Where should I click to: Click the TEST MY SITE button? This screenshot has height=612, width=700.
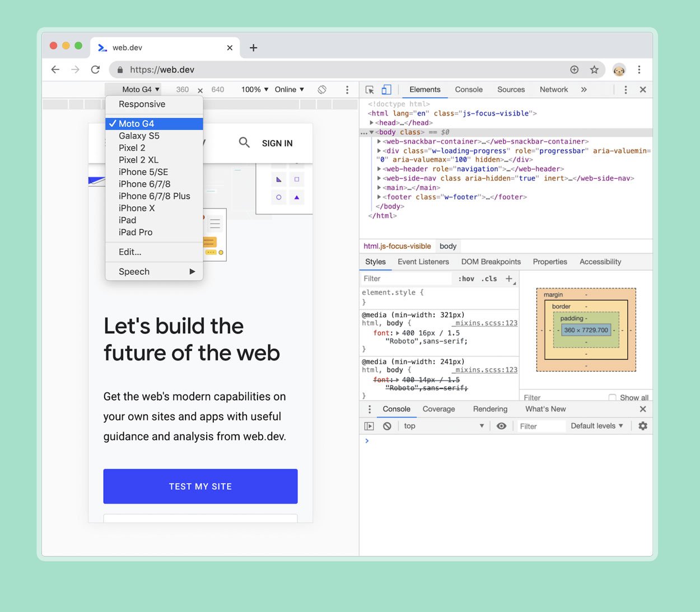pos(200,486)
